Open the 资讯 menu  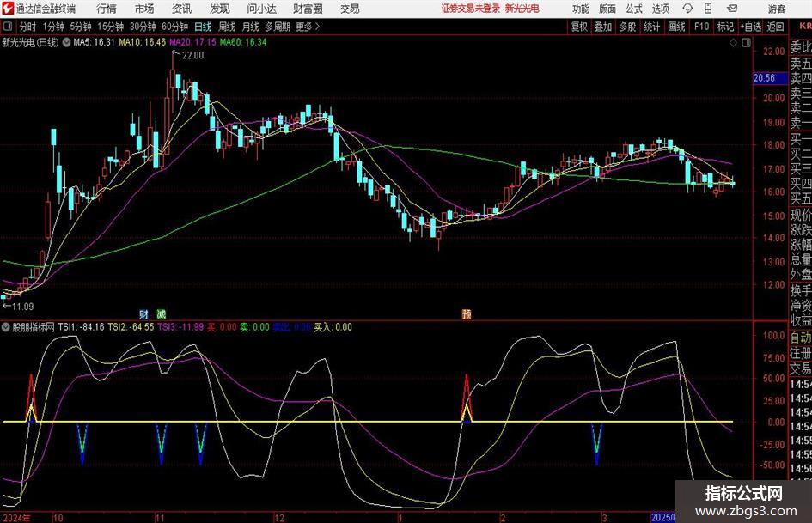click(x=182, y=9)
